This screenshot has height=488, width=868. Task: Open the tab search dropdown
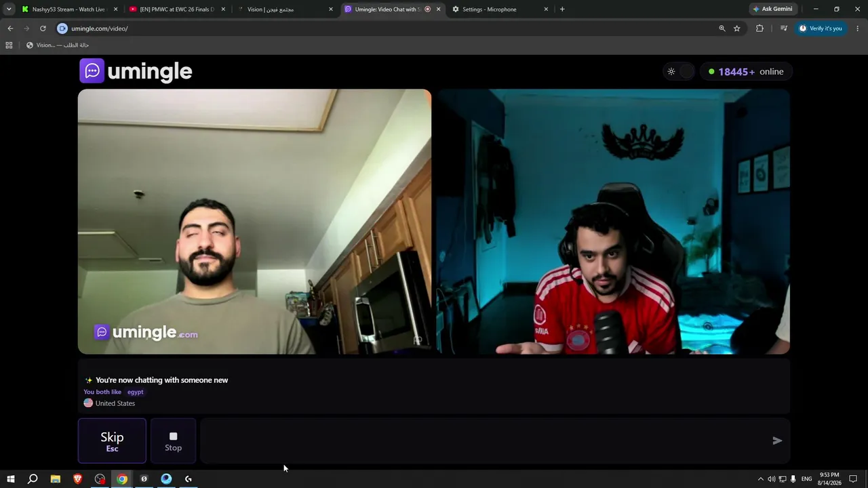pyautogui.click(x=9, y=9)
